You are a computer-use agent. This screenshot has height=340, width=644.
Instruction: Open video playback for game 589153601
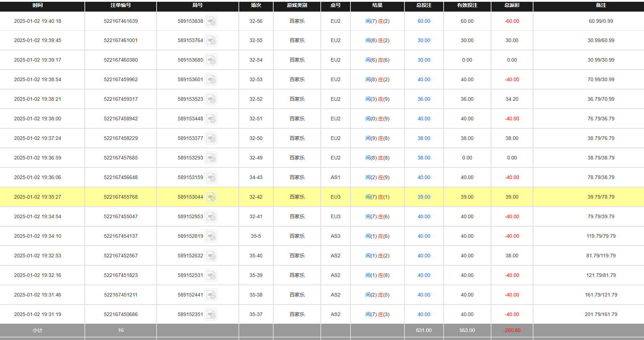click(x=211, y=79)
